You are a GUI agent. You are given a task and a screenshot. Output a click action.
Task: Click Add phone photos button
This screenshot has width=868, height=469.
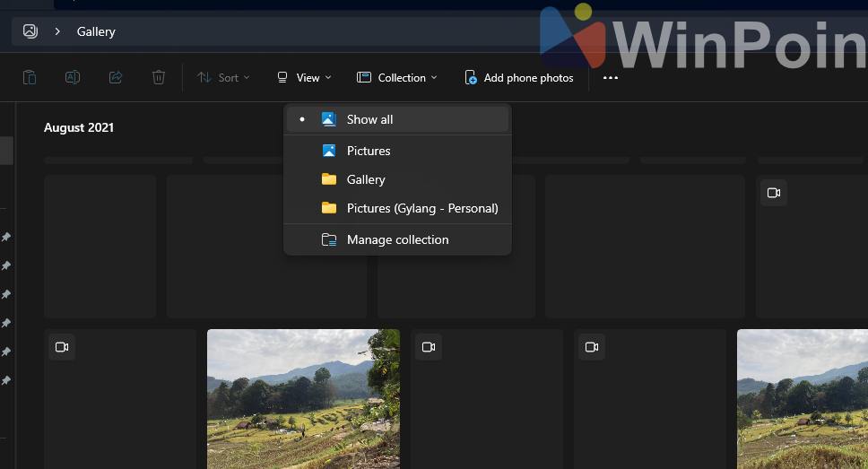click(519, 78)
